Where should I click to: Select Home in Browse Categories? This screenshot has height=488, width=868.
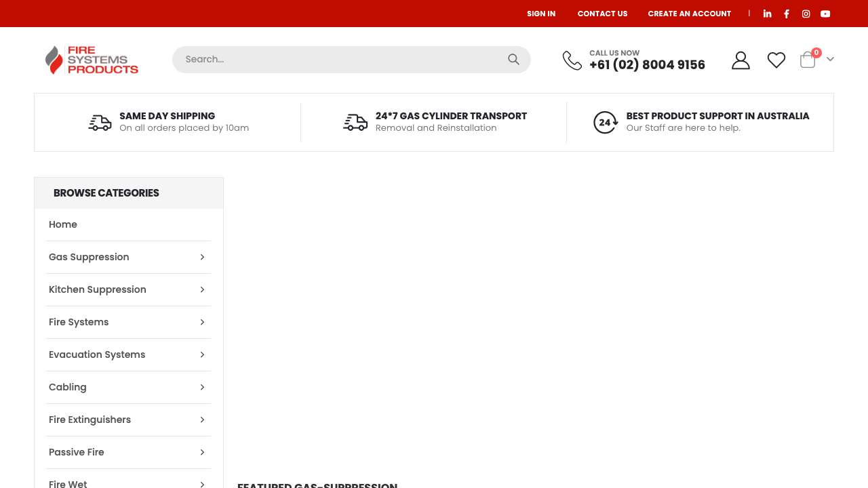63,224
